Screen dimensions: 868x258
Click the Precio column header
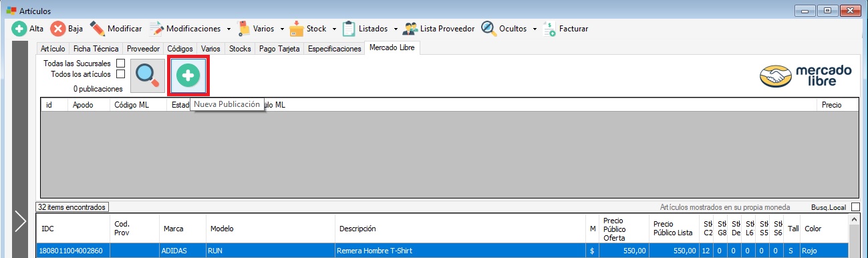tap(837, 105)
